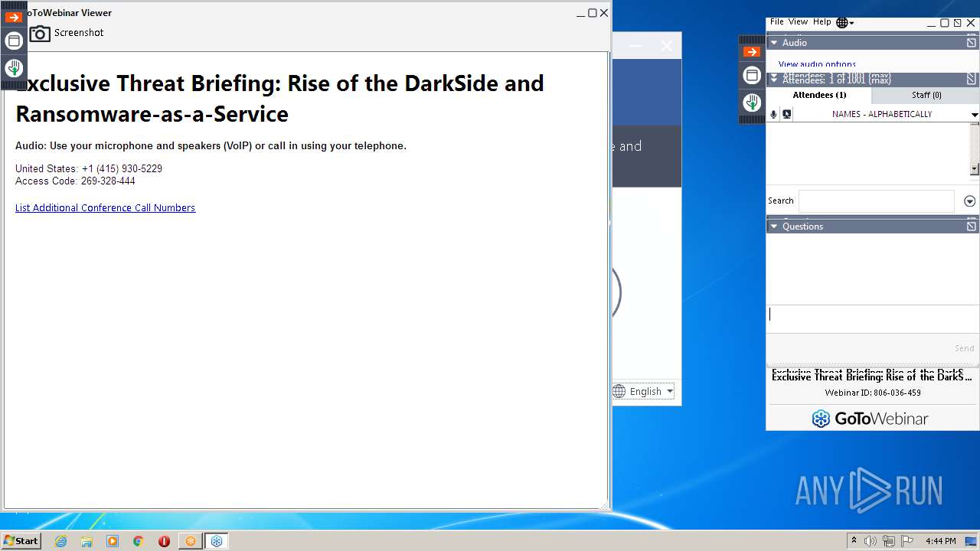Collapse the Attendees pane
The width and height of the screenshot is (980, 551).
774,79
